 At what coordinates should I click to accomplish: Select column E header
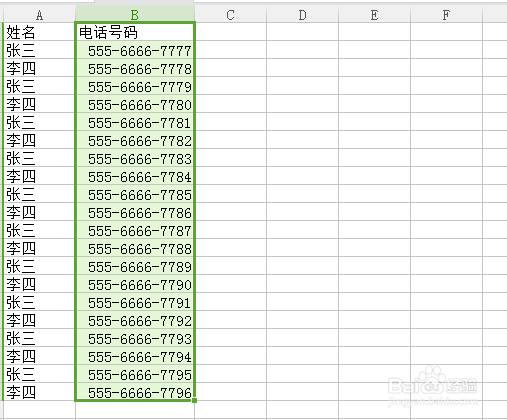point(374,15)
